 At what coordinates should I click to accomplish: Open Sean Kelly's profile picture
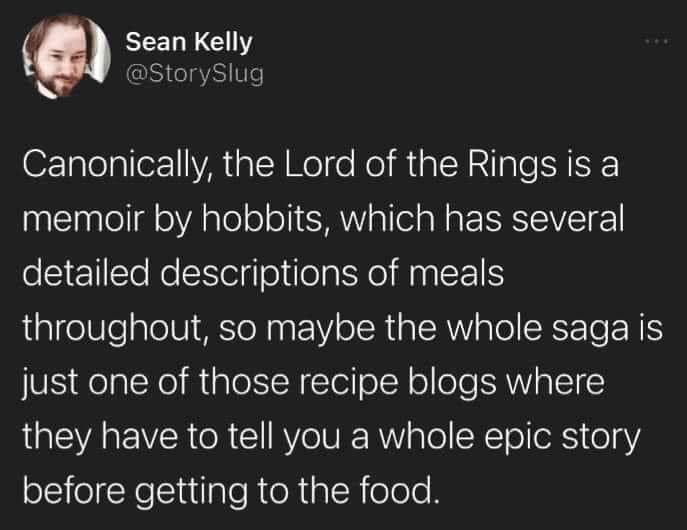pyautogui.click(x=66, y=56)
